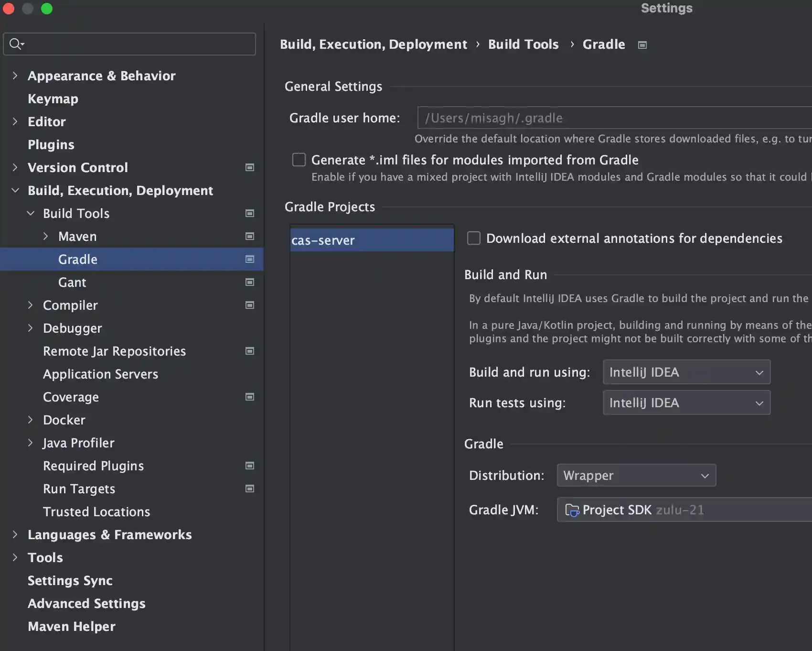
Task: Collapse the Build, Execution, Deployment section
Action: [15, 190]
